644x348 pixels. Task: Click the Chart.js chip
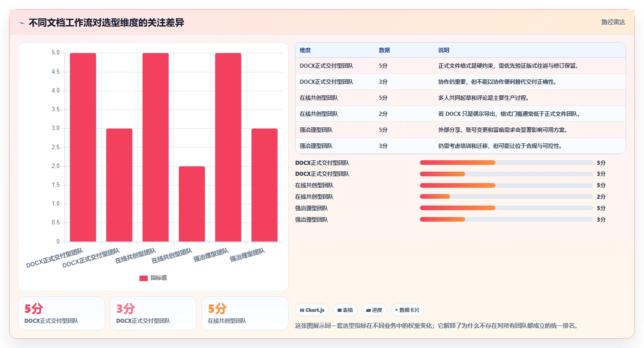(x=312, y=310)
